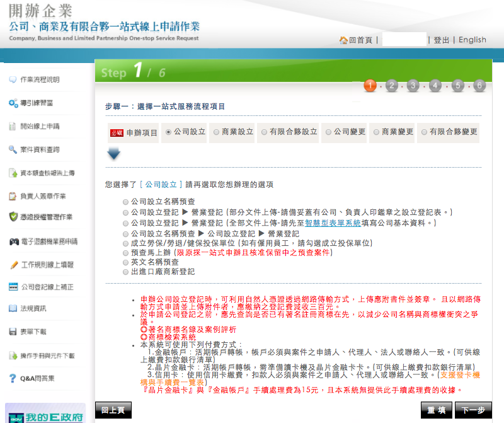This screenshot has width=504, height=423.
Task: Click the 作業流程說明 speech bubble icon
Action: click(12, 80)
